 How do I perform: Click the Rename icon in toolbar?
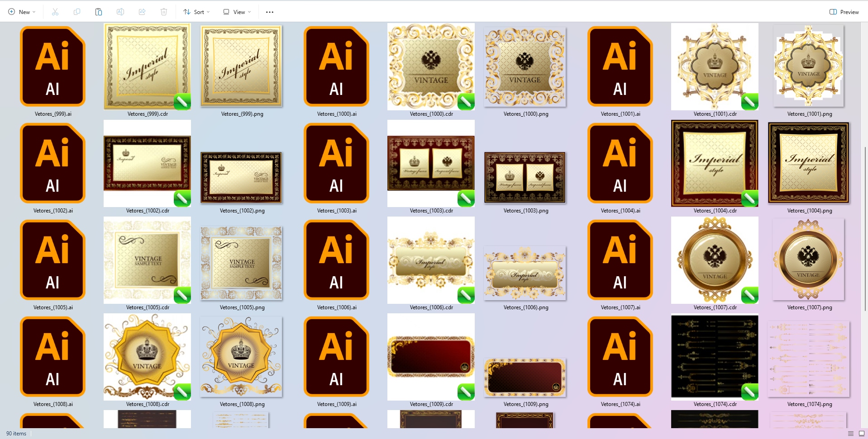(120, 12)
